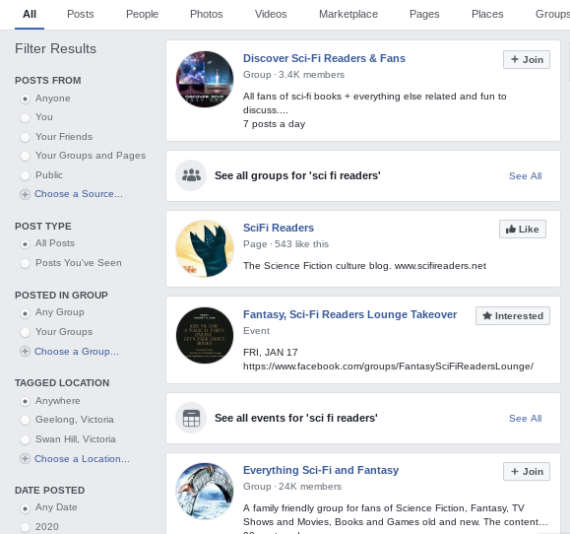Select 'Your Groups' under Posted in Group
This screenshot has height=534, width=570.
25,332
